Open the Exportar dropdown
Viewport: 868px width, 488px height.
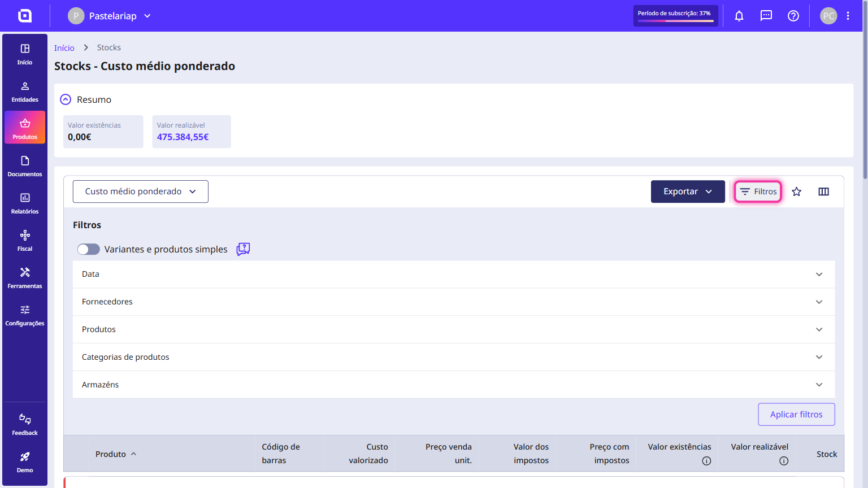click(688, 191)
